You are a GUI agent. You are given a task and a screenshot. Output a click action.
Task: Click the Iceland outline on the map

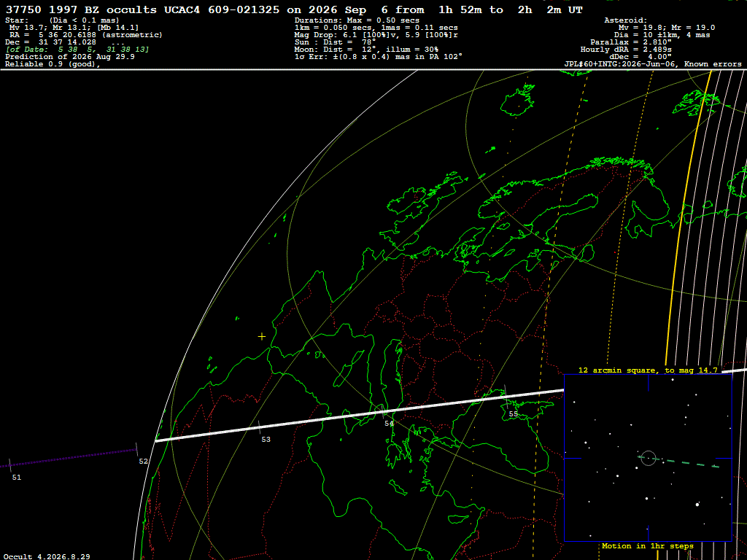(518, 99)
